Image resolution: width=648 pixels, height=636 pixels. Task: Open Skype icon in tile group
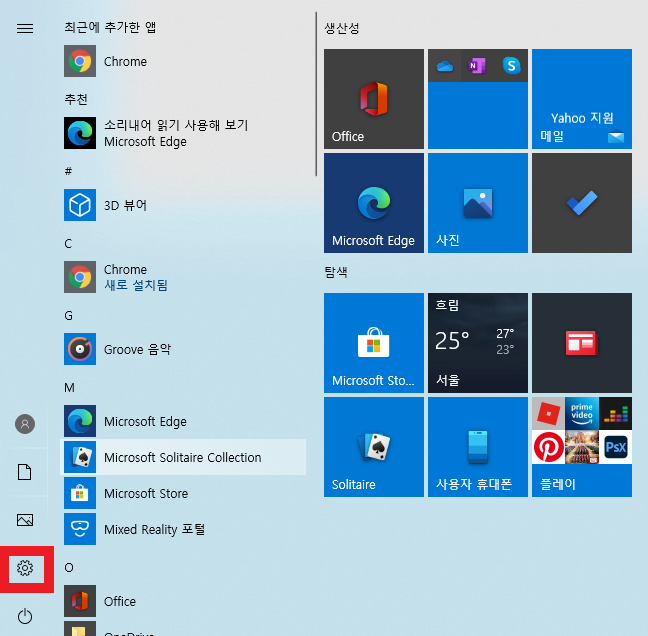click(511, 66)
